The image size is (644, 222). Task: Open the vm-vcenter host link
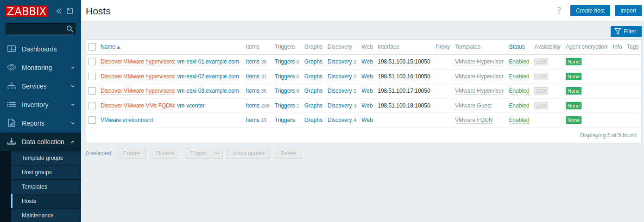[x=190, y=106]
